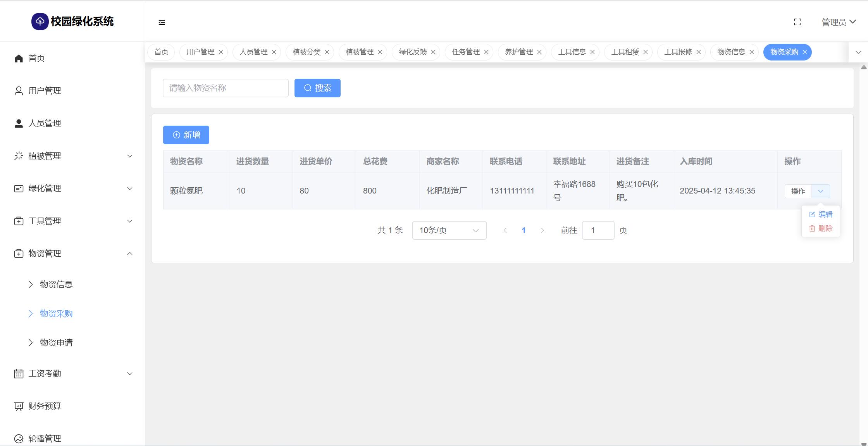
Task: Click the 新增 button
Action: [x=186, y=135]
